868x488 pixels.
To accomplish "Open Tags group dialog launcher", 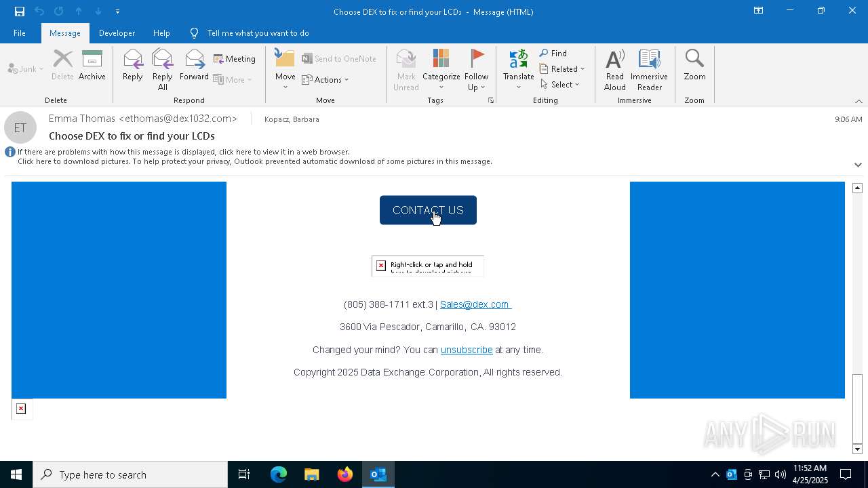I will coord(491,100).
